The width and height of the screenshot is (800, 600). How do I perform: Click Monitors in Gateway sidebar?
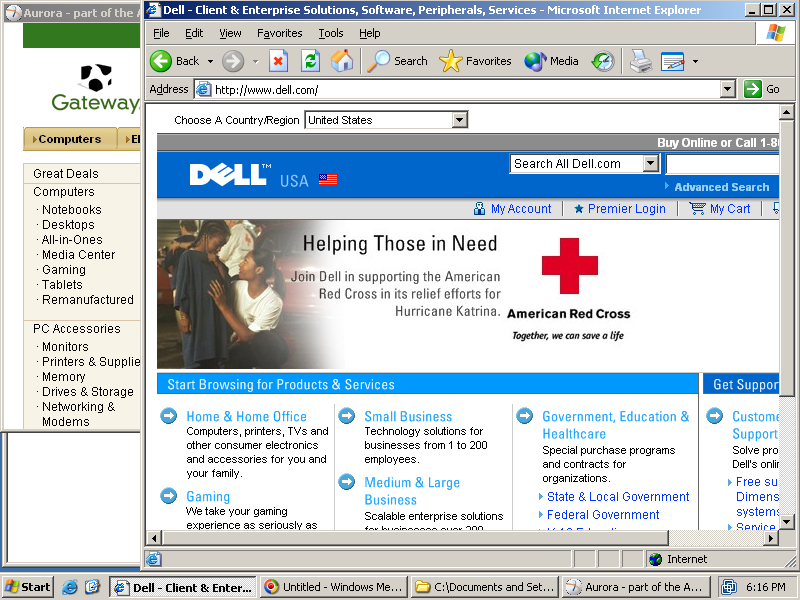pos(65,346)
